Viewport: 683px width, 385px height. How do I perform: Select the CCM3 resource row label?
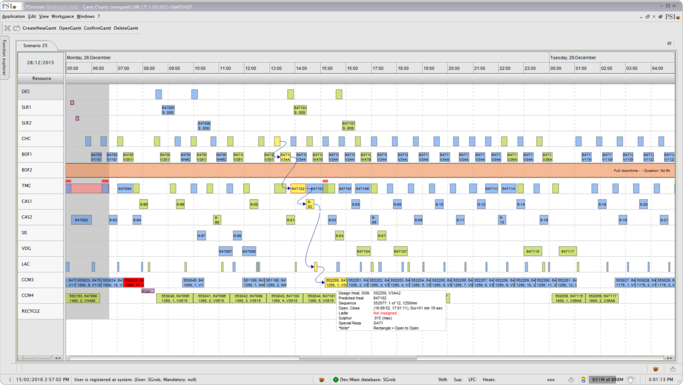pos(41,280)
